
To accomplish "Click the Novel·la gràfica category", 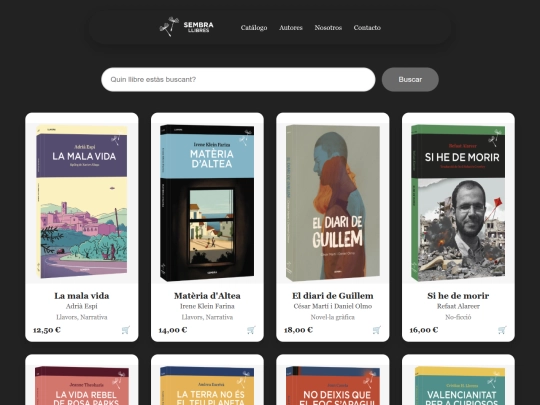I will tap(333, 317).
